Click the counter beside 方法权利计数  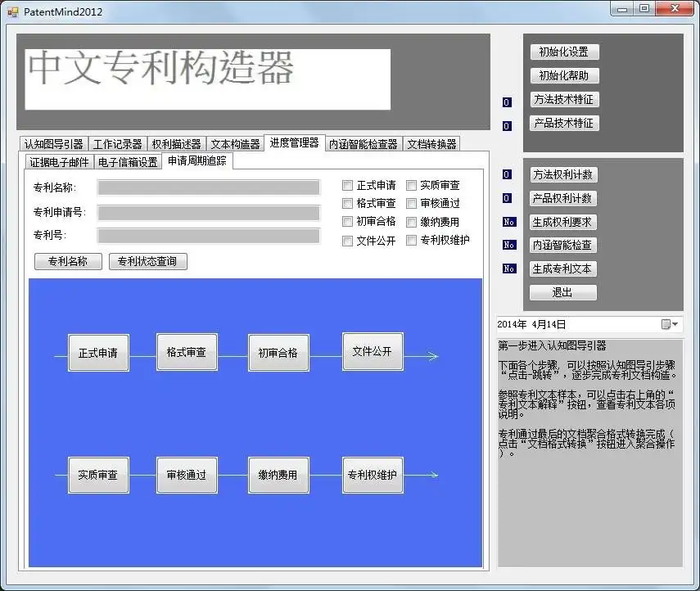click(507, 174)
